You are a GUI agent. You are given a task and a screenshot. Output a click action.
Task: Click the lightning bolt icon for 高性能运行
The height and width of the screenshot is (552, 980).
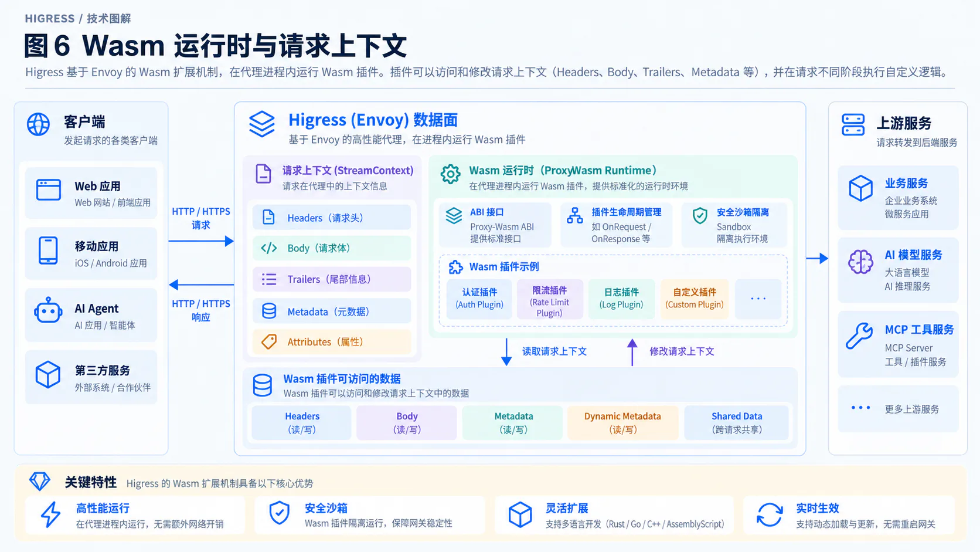(x=51, y=514)
